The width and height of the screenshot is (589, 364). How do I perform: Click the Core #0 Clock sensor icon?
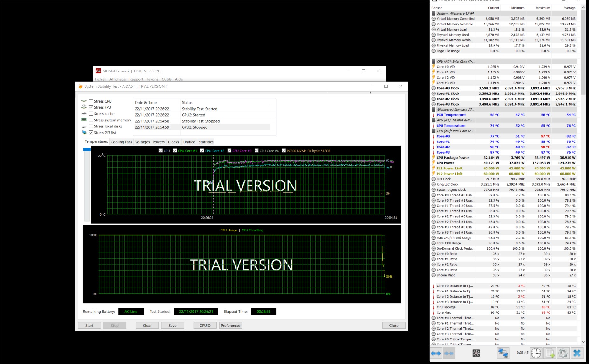[433, 88]
